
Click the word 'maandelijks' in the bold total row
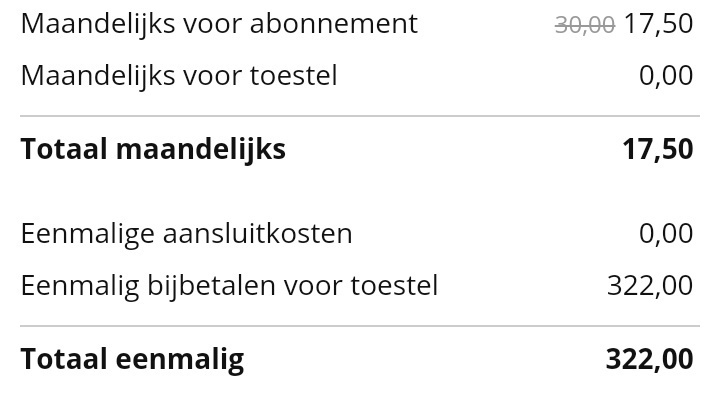coord(201,149)
